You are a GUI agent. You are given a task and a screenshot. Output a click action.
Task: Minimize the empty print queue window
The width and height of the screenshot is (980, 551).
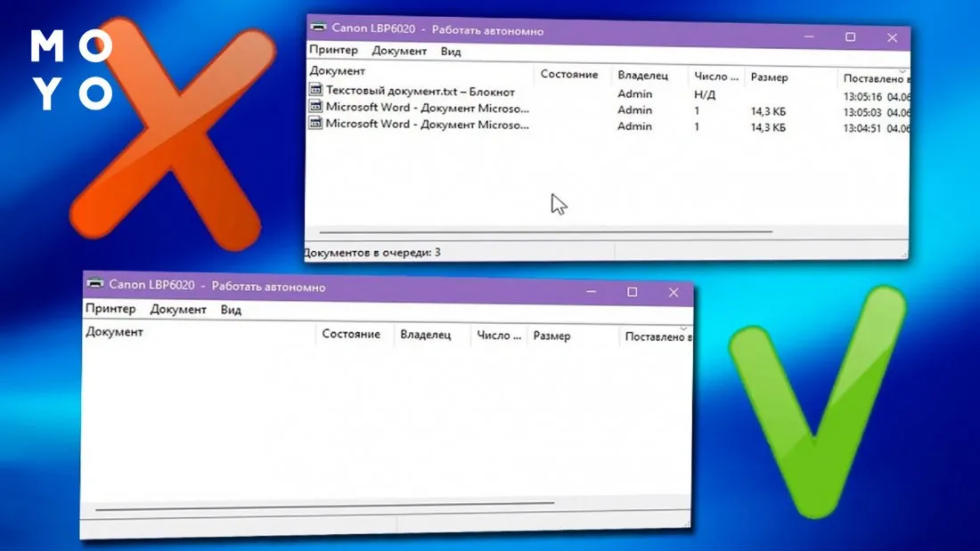coord(591,292)
